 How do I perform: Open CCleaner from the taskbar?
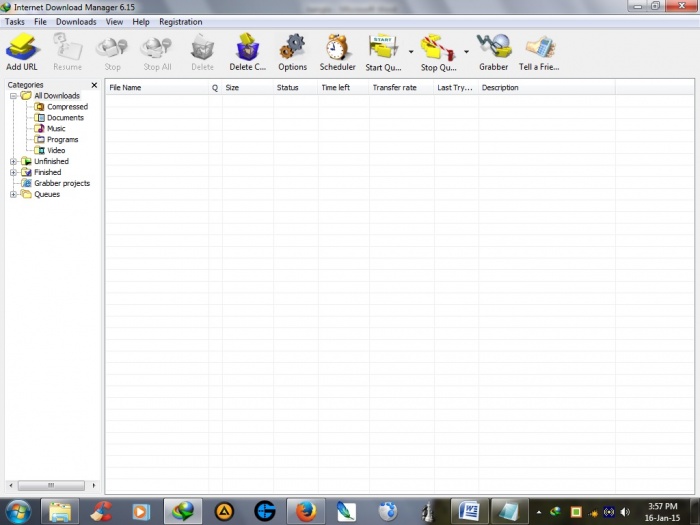[x=101, y=512]
